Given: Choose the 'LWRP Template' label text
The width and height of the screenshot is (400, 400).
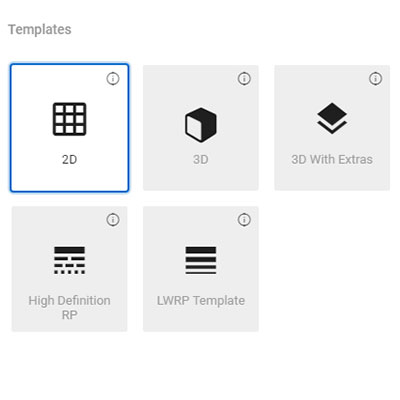Looking at the screenshot, I should (x=201, y=301).
